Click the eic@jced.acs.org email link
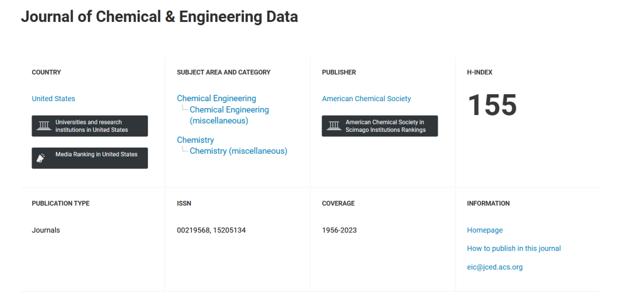The width and height of the screenshot is (644, 294). (x=494, y=267)
